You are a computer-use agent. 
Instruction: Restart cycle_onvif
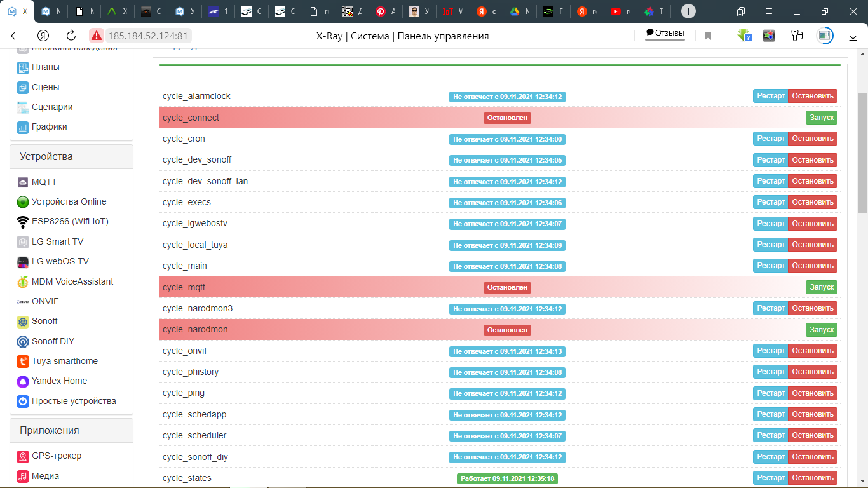(x=771, y=351)
